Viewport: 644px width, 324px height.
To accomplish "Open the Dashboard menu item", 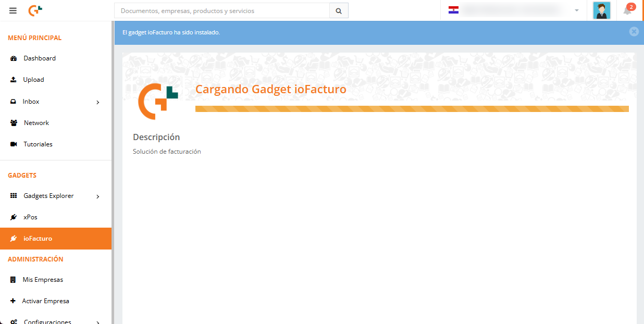I will click(x=56, y=58).
